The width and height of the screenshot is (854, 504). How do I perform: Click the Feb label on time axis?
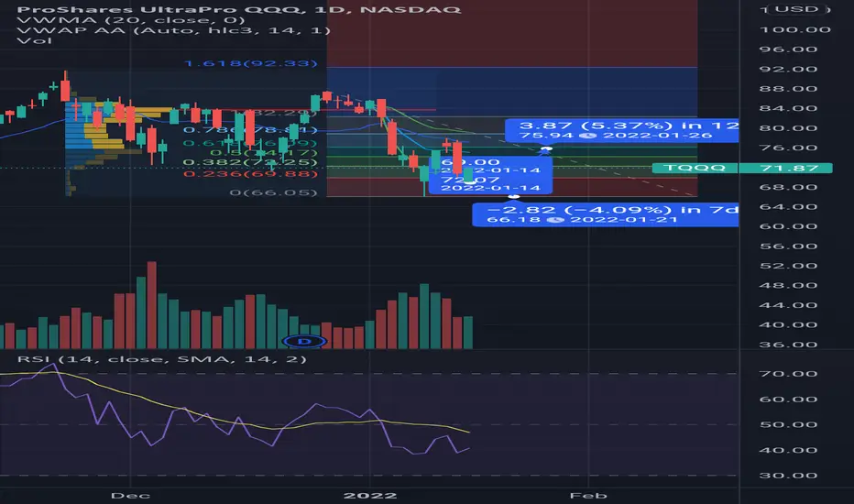click(588, 495)
